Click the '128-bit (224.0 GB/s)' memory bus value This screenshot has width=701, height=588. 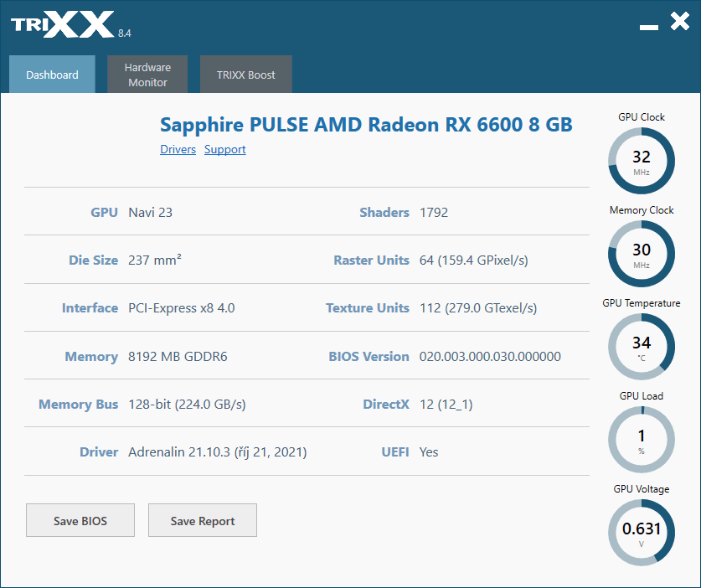(187, 405)
